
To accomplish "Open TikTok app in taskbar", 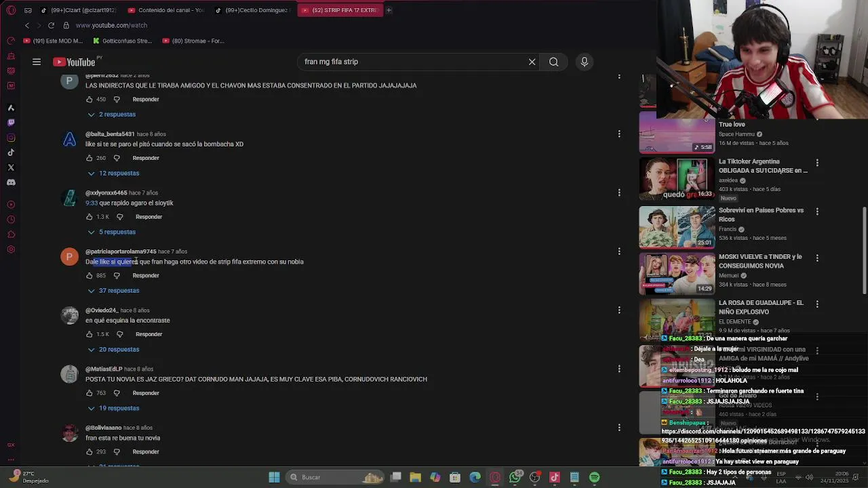I will [x=555, y=477].
